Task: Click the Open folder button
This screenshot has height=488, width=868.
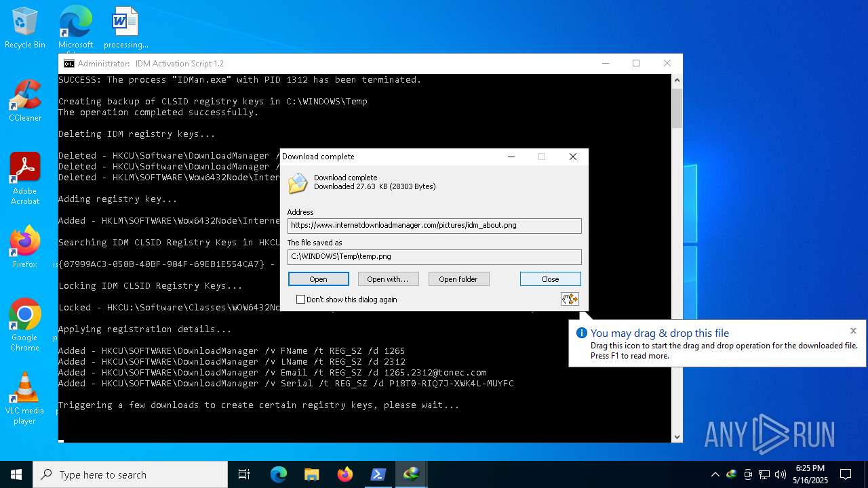Action: click(458, 279)
